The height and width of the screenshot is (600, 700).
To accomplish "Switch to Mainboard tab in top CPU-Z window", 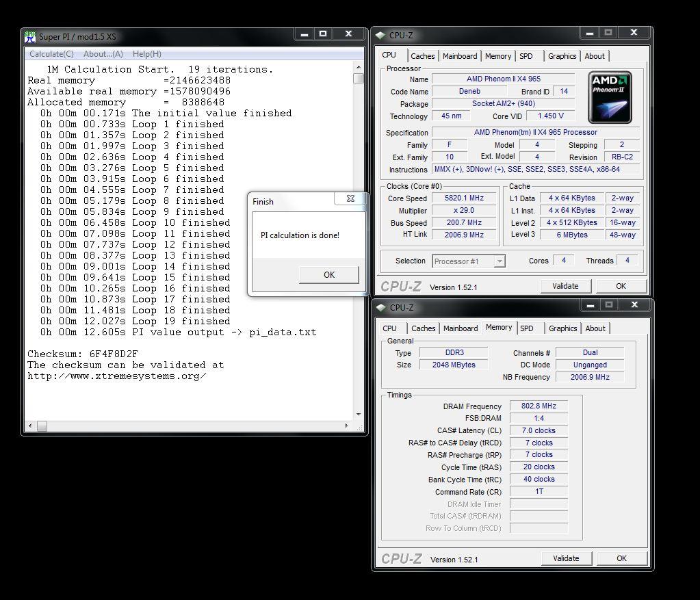I will pyautogui.click(x=460, y=56).
